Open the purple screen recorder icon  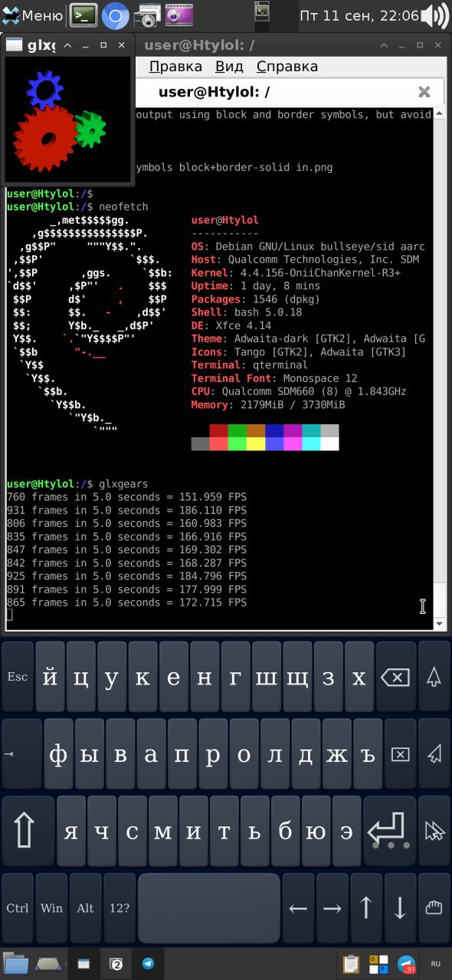click(x=178, y=15)
